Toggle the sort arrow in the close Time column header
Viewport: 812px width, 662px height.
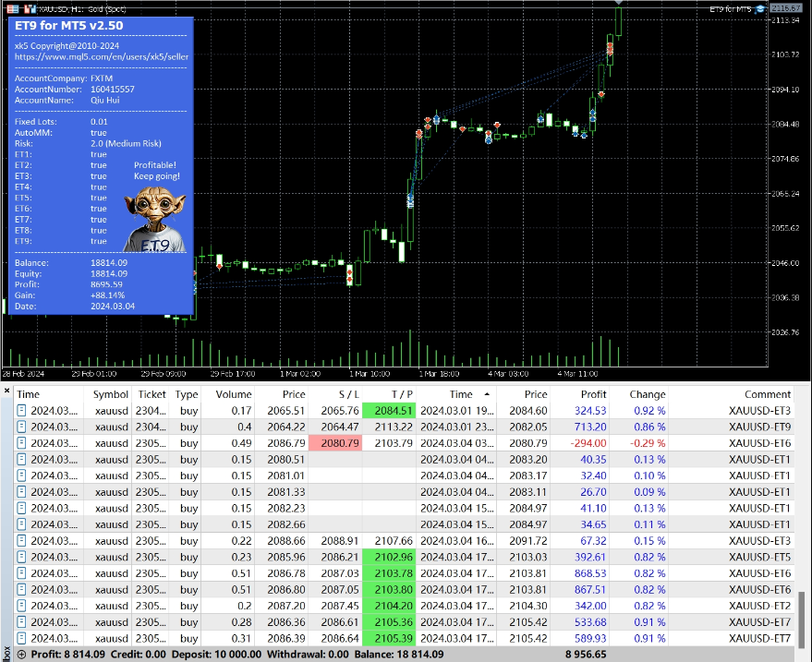[487, 394]
